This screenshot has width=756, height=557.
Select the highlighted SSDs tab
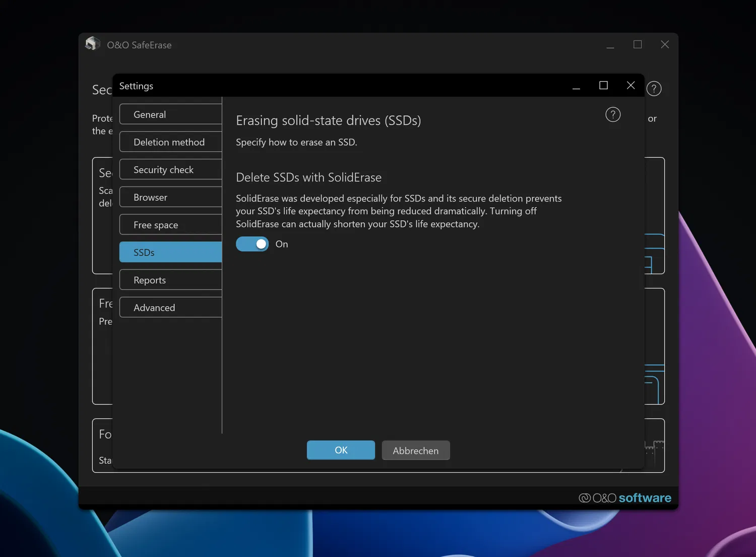click(x=170, y=252)
